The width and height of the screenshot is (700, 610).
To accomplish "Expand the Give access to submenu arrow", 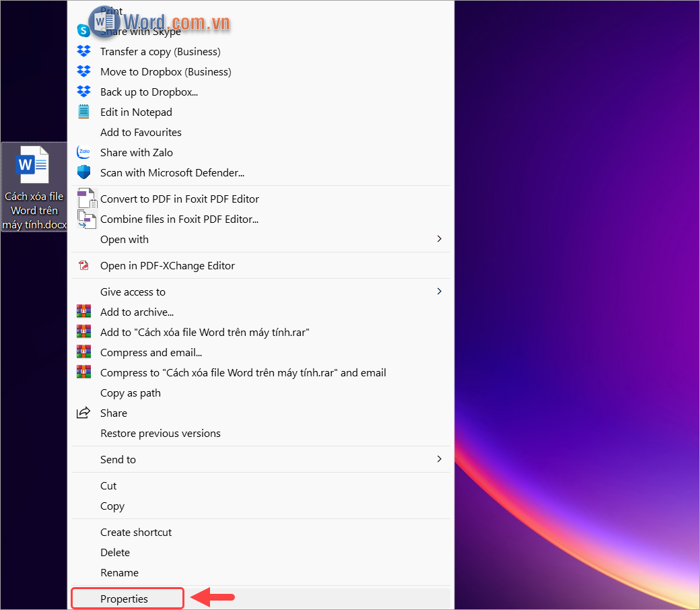I will [x=440, y=292].
